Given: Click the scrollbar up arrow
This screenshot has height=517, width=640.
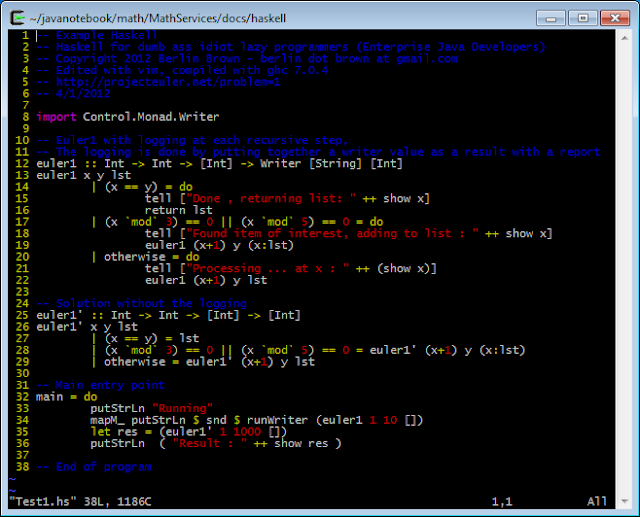Looking at the screenshot, I should pos(624,38).
